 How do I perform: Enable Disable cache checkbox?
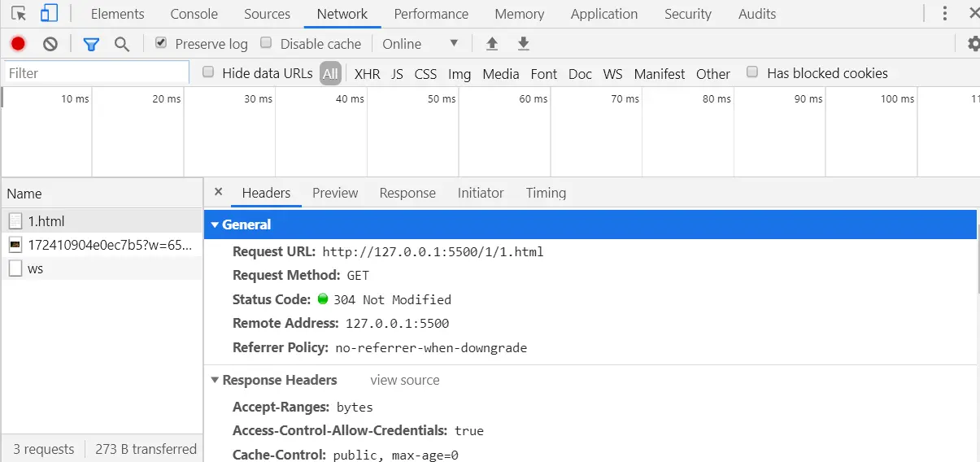pyautogui.click(x=266, y=43)
